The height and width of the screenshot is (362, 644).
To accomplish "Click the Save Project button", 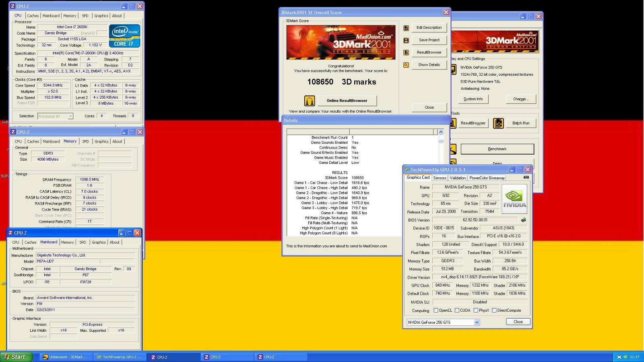I will coord(429,40).
